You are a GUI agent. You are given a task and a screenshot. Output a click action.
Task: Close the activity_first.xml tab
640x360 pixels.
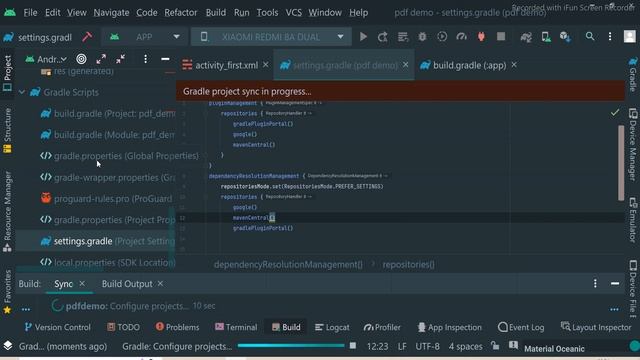[x=266, y=64]
